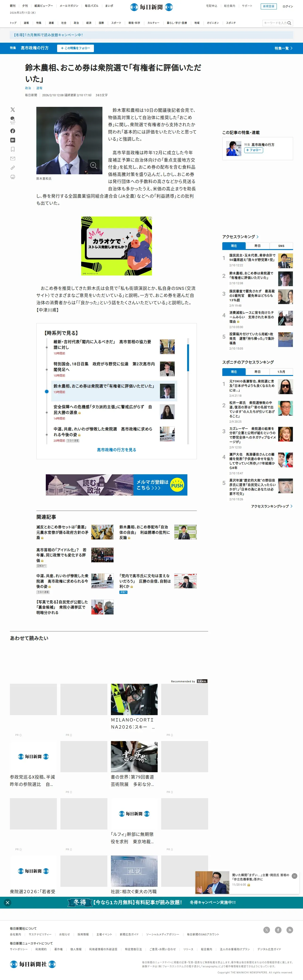Click the 毎日新聞社 logo in the footer
303x980 pixels.
coord(33,964)
